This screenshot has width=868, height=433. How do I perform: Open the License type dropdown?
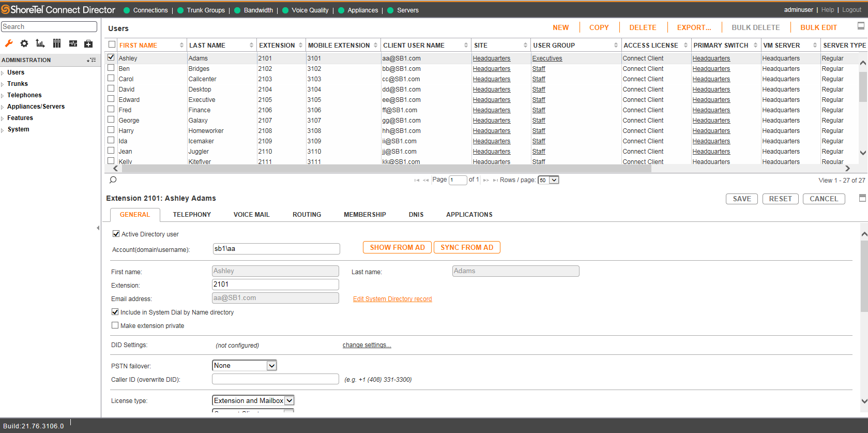coord(253,400)
